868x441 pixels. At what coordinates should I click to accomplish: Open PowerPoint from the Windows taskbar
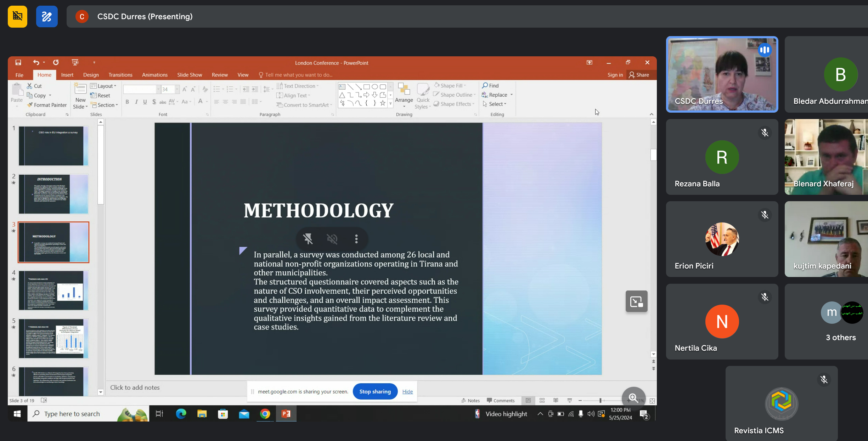click(x=286, y=414)
